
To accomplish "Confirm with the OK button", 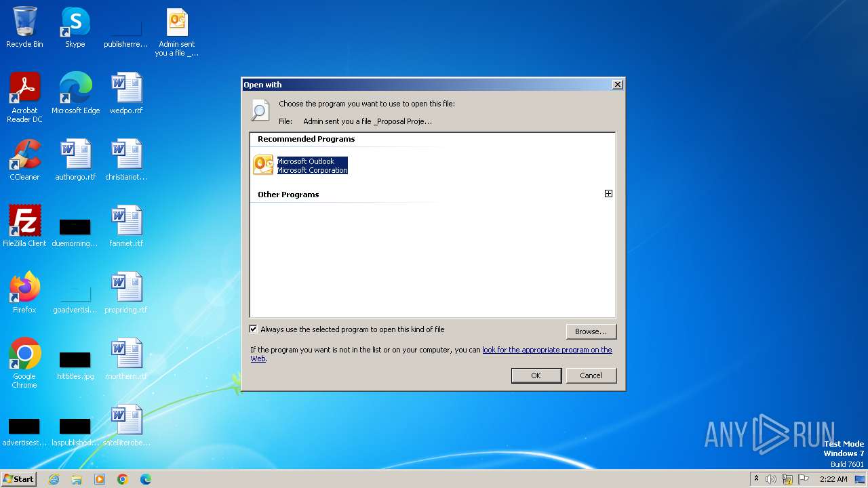I will coord(536,375).
